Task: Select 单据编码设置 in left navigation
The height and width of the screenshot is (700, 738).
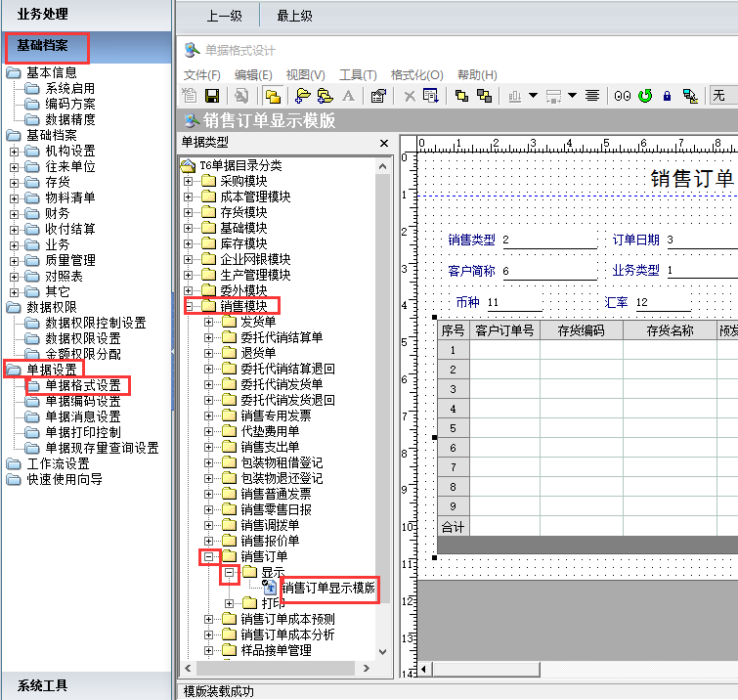Action: pyautogui.click(x=83, y=401)
